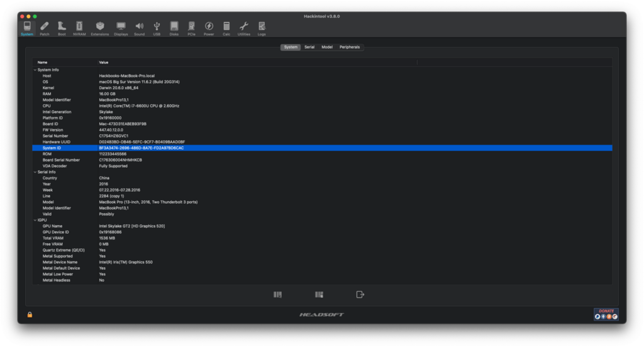
Task: Click the orange lock icon
Action: coord(30,314)
